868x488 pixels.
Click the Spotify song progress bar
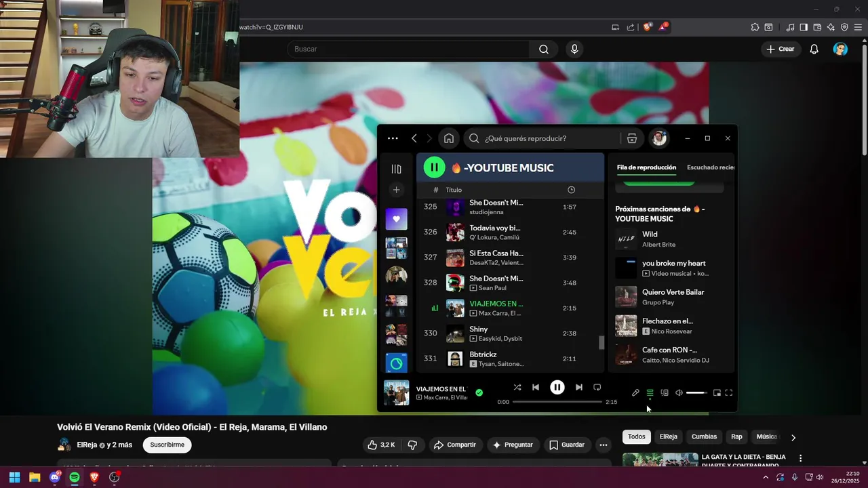pos(557,402)
